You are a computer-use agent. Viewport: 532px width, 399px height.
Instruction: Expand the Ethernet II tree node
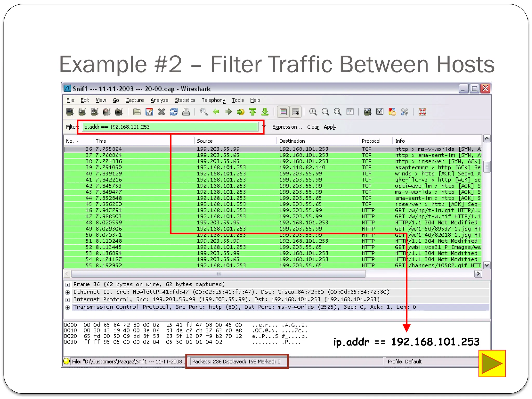(68, 292)
